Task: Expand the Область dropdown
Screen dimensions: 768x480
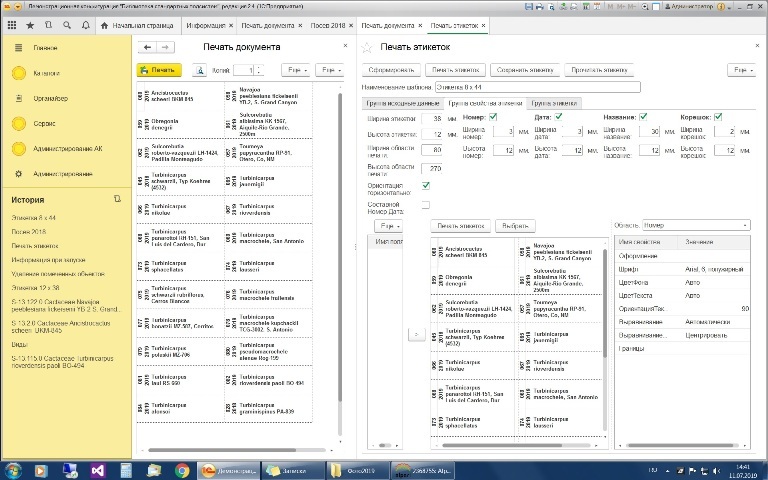Action: point(747,226)
